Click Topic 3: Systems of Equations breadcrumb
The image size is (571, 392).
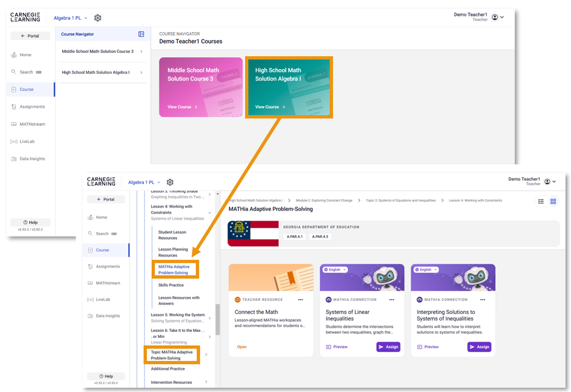(x=401, y=200)
